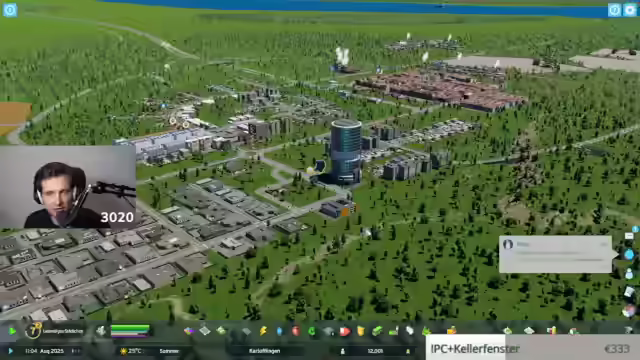This screenshot has height=360, width=640.
Task: Open the Education graduation cap menu
Action: 329,331
